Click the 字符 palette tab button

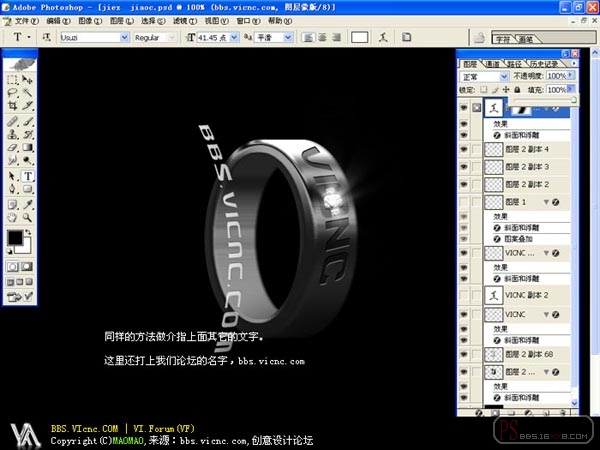click(503, 39)
